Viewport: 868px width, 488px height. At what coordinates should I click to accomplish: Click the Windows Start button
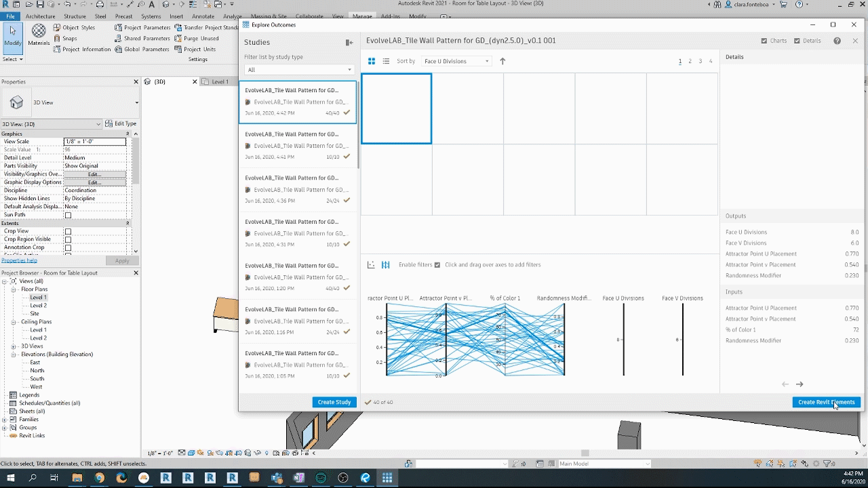pos(11,478)
